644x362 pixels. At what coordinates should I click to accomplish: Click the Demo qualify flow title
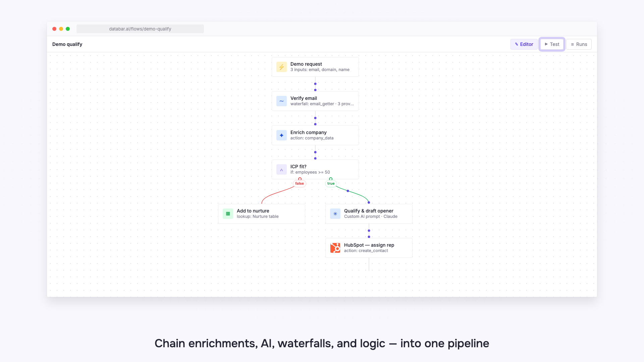tap(67, 44)
